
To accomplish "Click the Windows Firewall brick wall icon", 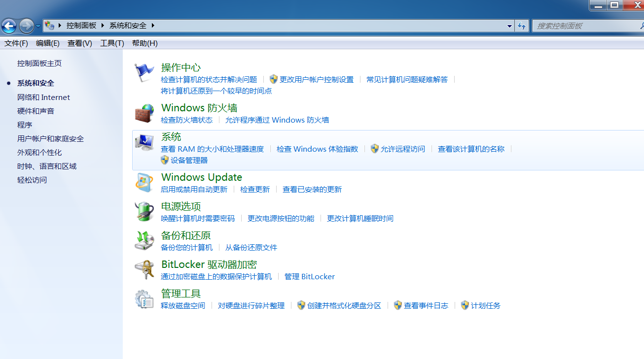I will pyautogui.click(x=144, y=113).
